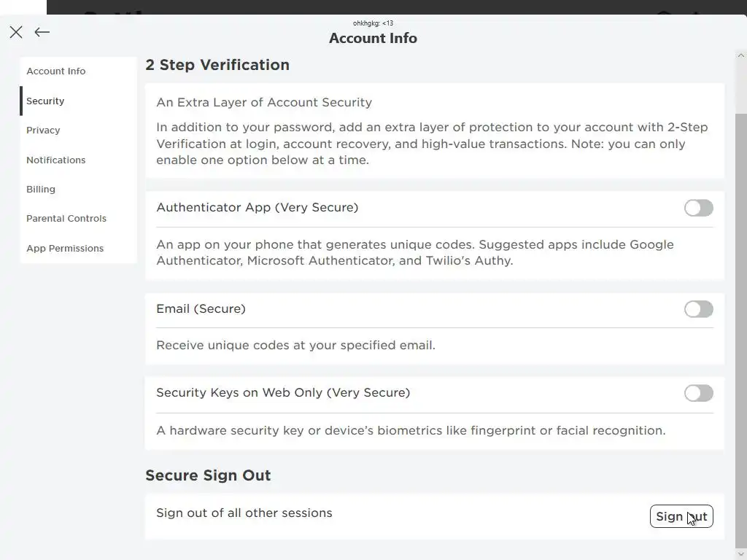Enable the Authenticator App toggle
The image size is (747, 560).
pos(698,209)
